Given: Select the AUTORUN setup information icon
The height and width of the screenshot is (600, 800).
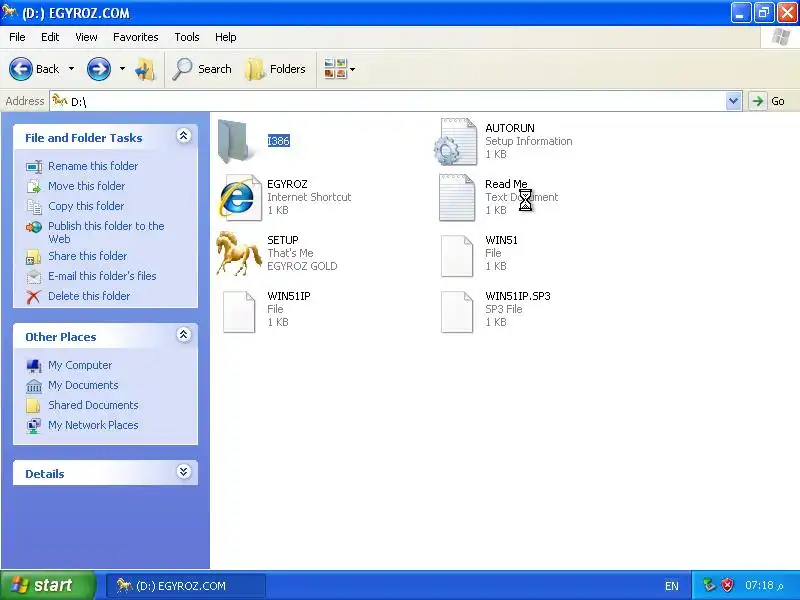Looking at the screenshot, I should click(x=456, y=141).
